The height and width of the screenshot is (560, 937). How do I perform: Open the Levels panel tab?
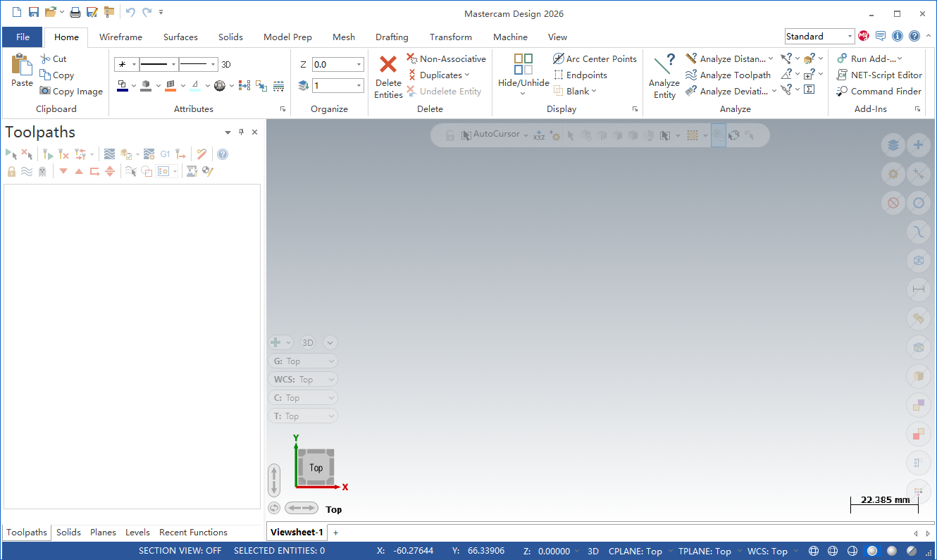[x=137, y=533]
